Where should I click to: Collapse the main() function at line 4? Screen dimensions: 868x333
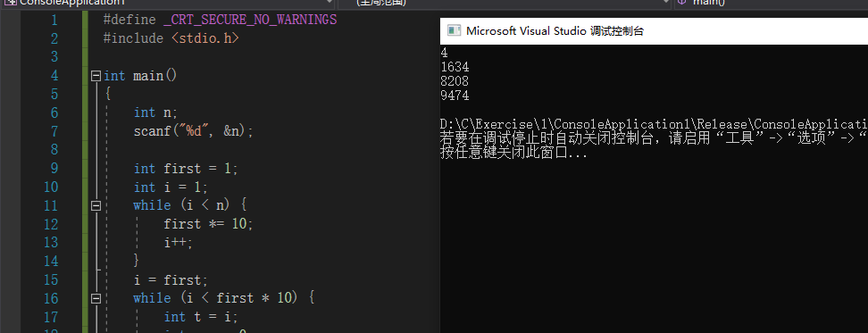(x=96, y=76)
